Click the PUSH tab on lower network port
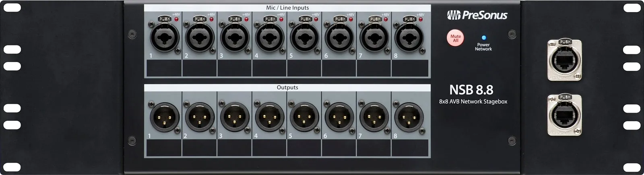The height and width of the screenshot is (175, 644). point(565,97)
